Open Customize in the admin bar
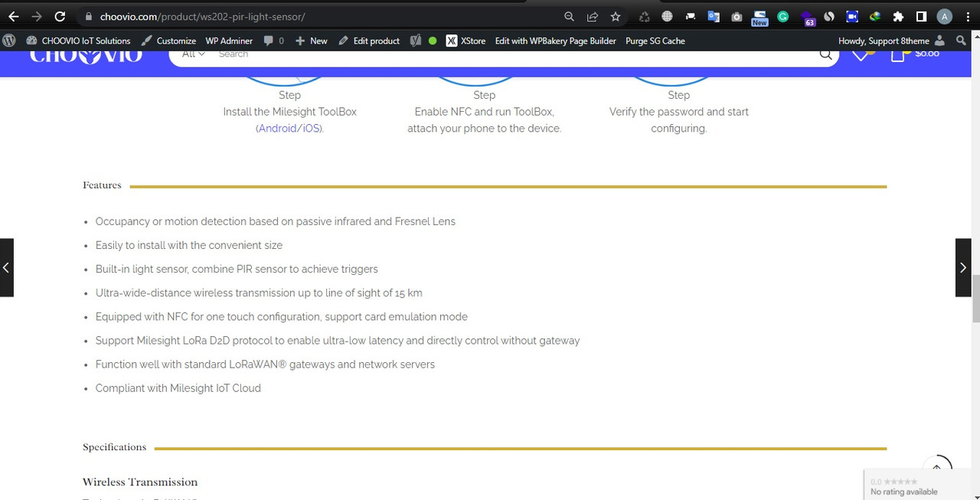Image resolution: width=980 pixels, height=500 pixels. (x=168, y=41)
